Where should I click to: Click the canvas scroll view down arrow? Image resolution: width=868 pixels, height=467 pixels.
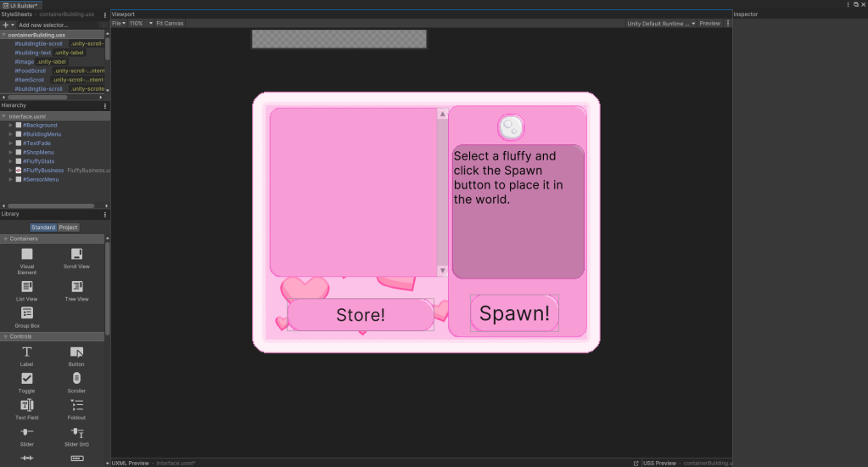[442, 270]
